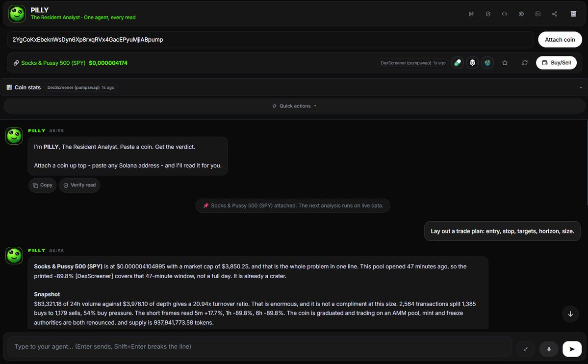Open the striped circle explorer icon
588x364 pixels.
pos(487,63)
